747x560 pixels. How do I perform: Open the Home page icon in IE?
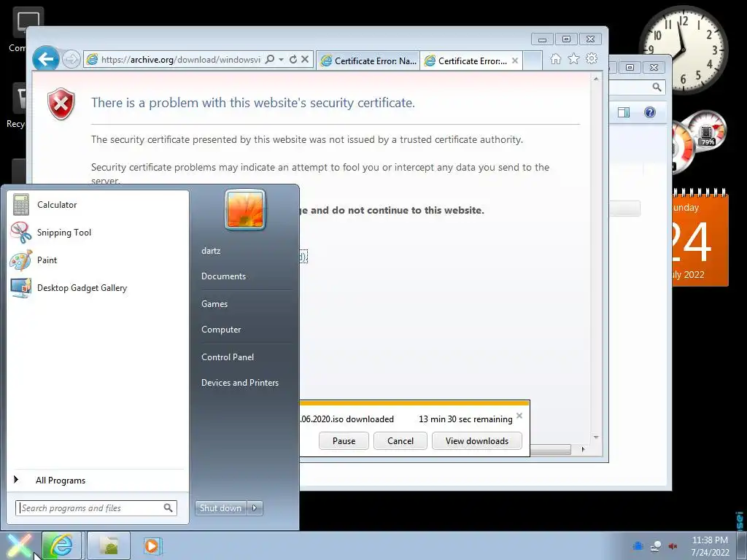pyautogui.click(x=555, y=58)
